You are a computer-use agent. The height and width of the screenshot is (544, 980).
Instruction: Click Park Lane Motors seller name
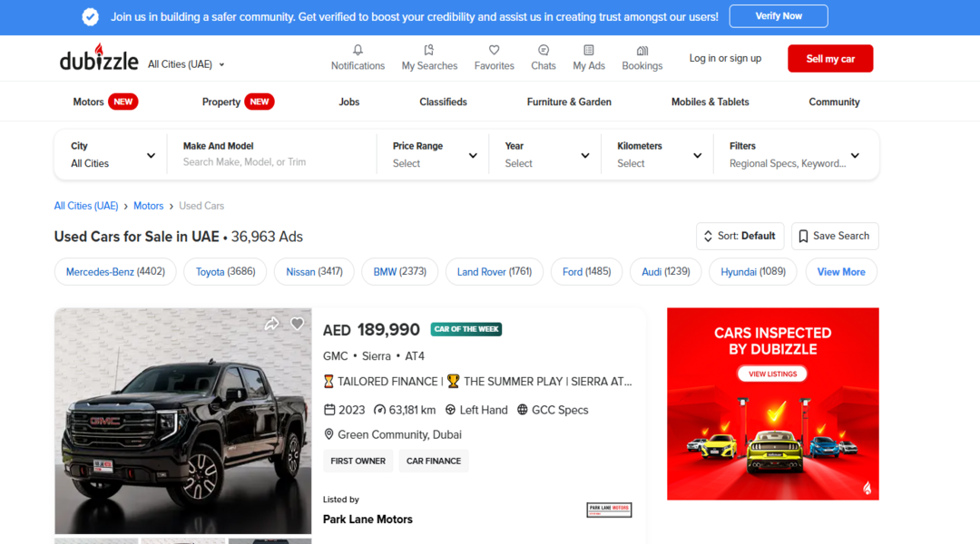(367, 519)
